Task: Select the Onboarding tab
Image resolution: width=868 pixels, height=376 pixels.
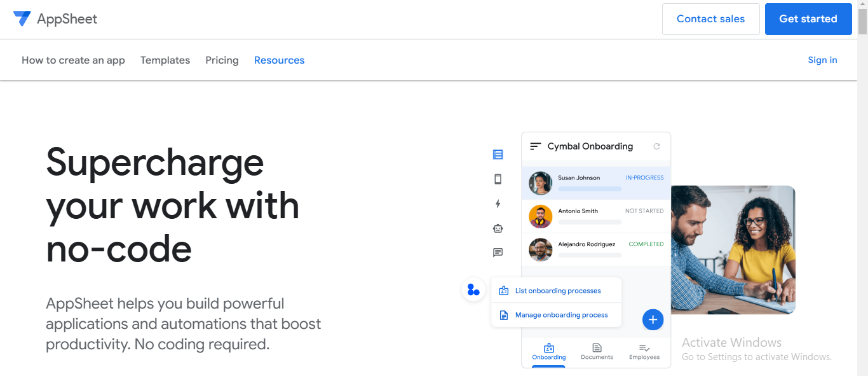Action: tap(548, 352)
